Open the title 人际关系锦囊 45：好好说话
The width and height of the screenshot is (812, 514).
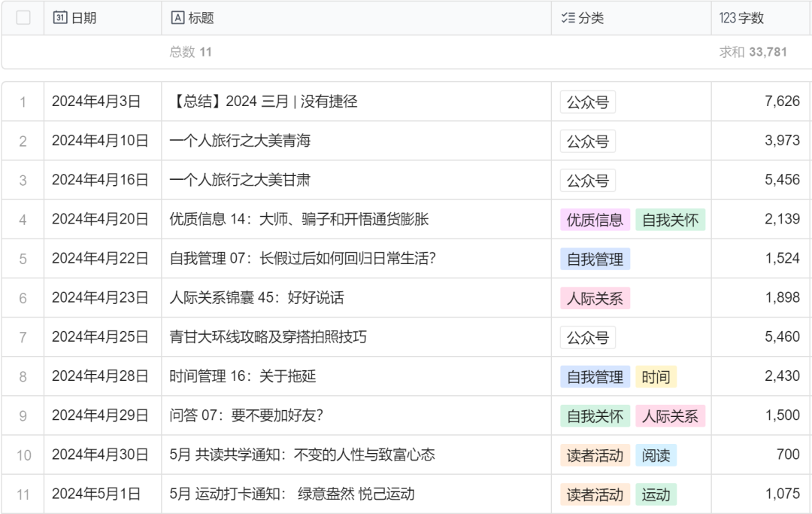click(257, 297)
